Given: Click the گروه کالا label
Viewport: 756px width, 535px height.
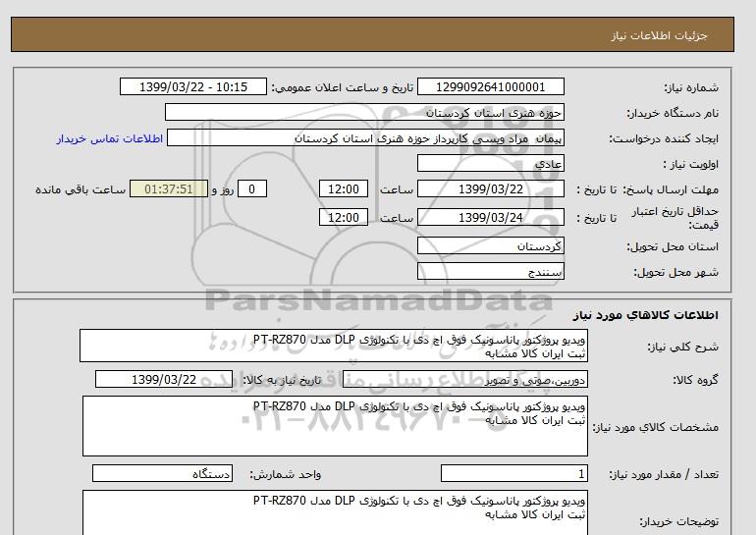Looking at the screenshot, I should [696, 380].
